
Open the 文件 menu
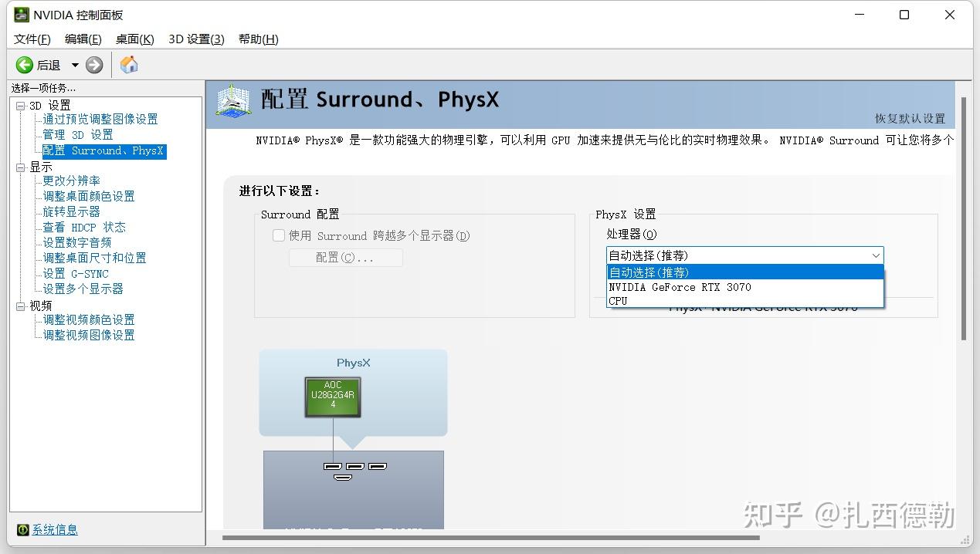pos(31,39)
